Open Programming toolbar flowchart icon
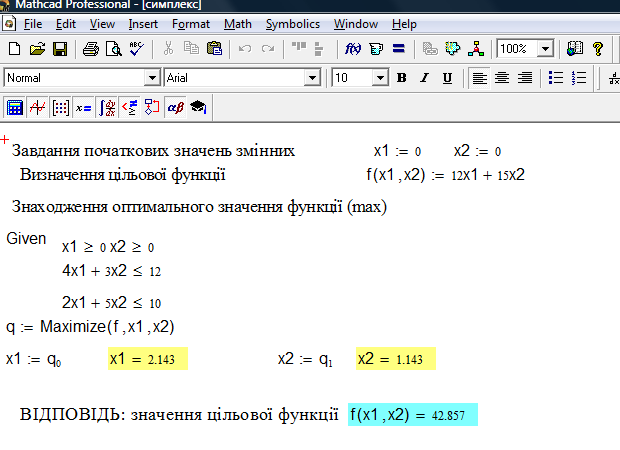620x450 pixels. [x=152, y=108]
